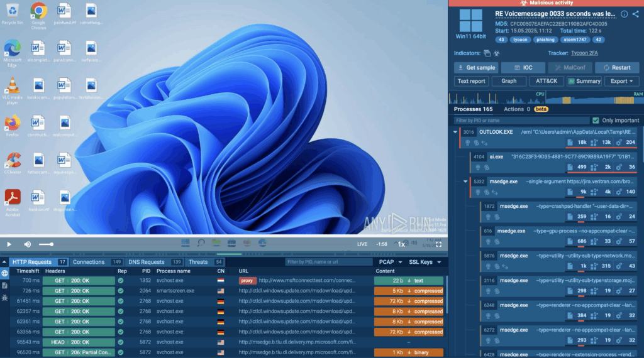Collapse the msedge.exe 5332 process tree
This screenshot has height=358, width=644.
[x=465, y=182]
